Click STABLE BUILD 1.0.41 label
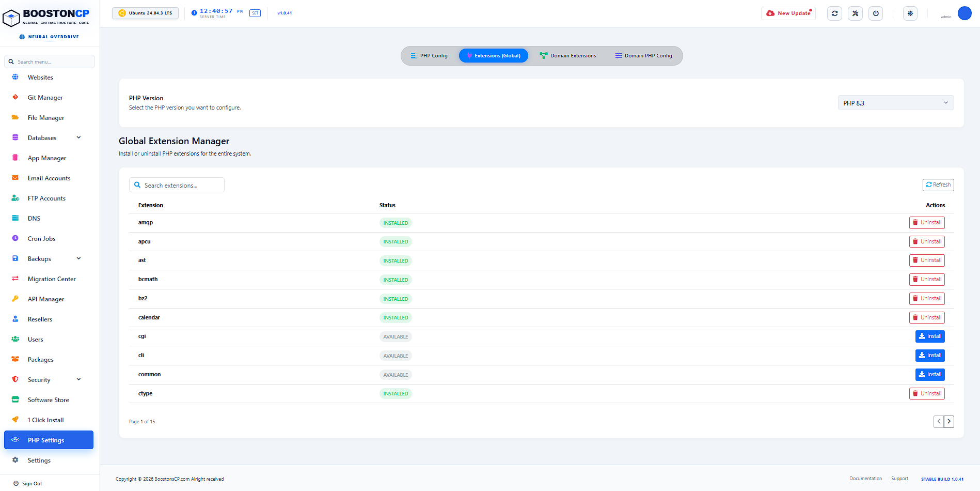Image resolution: width=980 pixels, height=491 pixels. tap(942, 479)
